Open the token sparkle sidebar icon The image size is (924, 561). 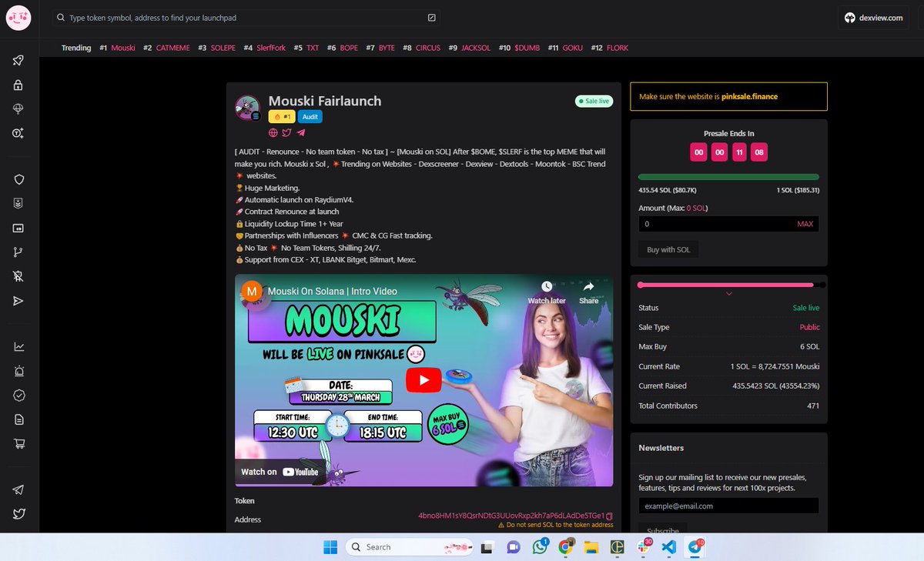click(18, 133)
